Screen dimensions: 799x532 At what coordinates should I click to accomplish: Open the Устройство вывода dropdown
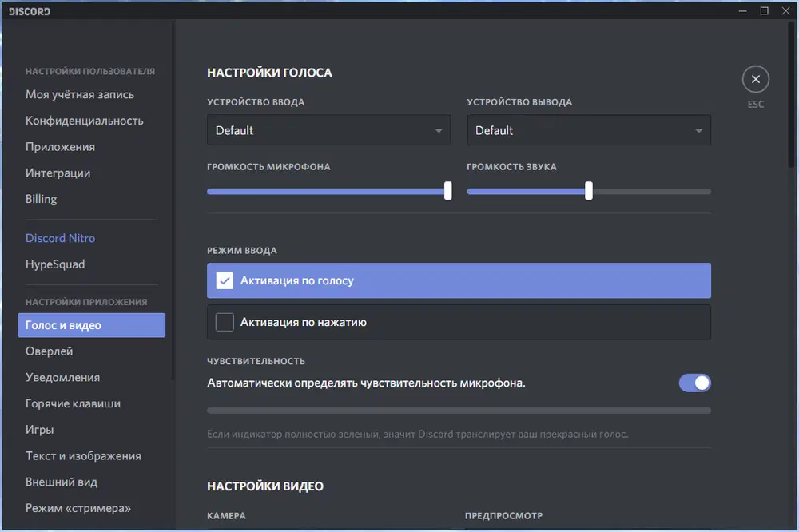pyautogui.click(x=589, y=130)
